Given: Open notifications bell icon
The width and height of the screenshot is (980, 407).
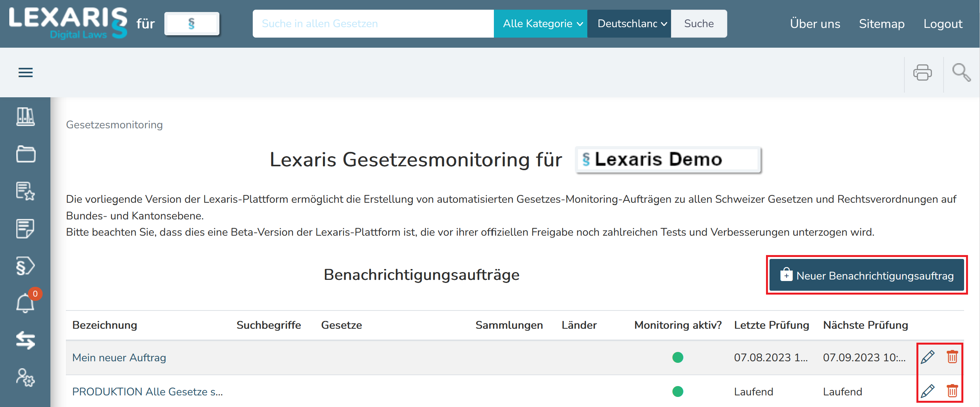Looking at the screenshot, I should [x=26, y=302].
